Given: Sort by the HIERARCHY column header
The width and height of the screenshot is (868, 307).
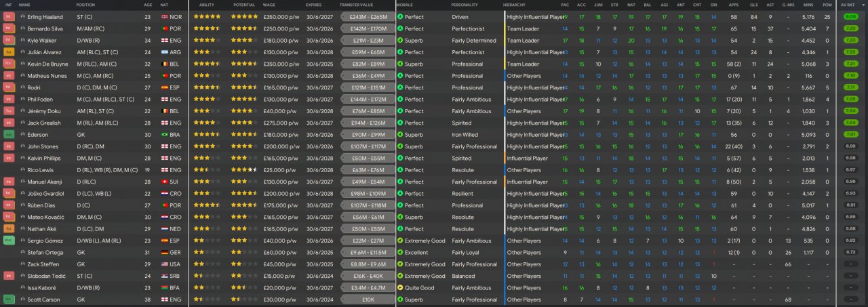Looking at the screenshot, I should (x=514, y=5).
